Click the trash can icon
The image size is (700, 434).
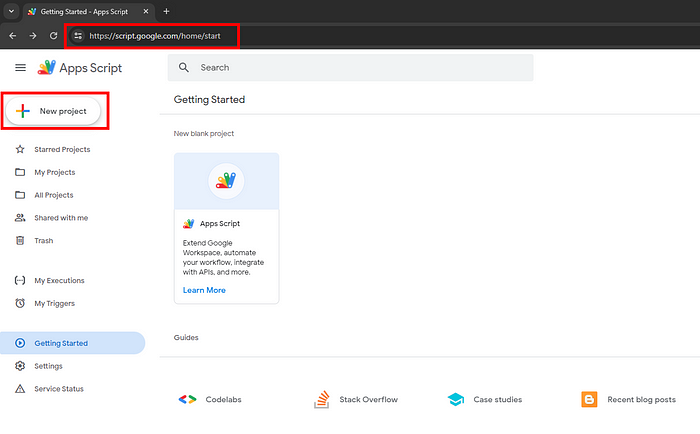[20, 240]
